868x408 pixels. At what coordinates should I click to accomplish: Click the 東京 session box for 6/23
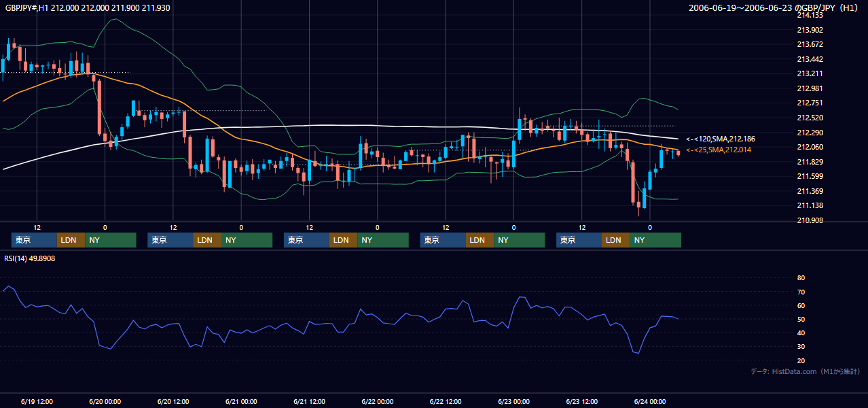(579, 240)
